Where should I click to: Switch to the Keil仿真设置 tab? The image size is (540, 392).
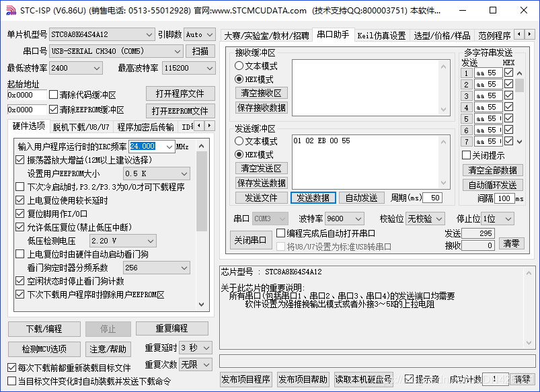[381, 36]
